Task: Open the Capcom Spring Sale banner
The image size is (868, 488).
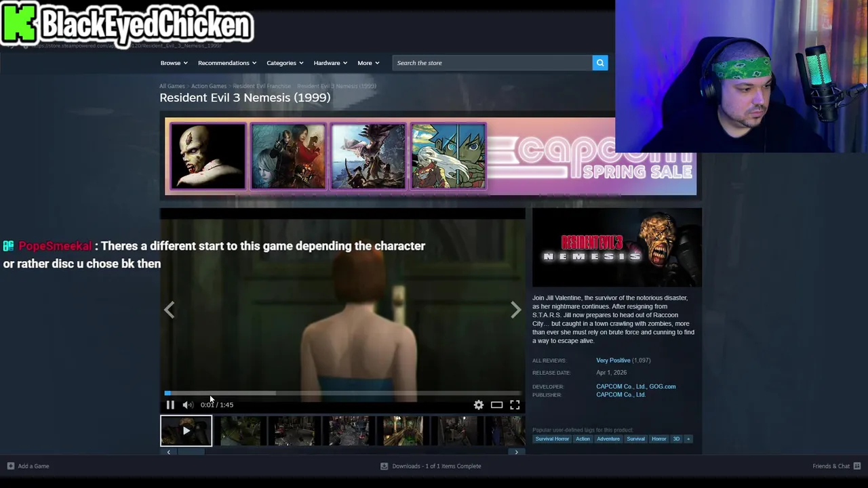Action: click(431, 157)
